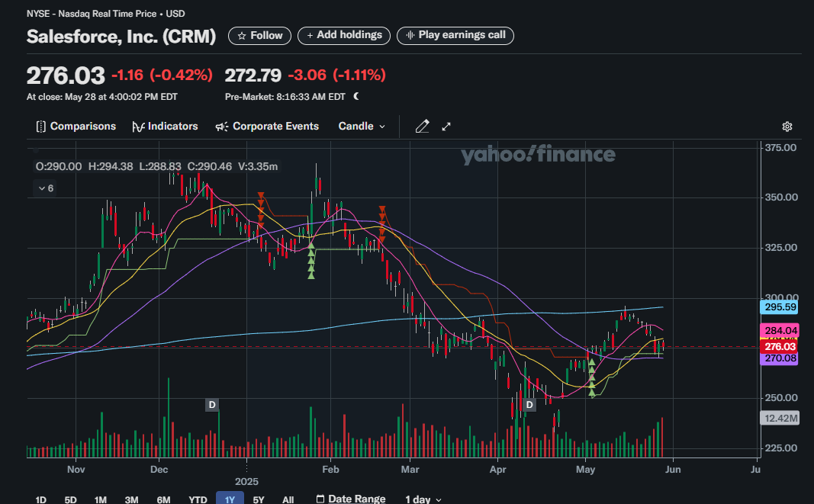Open the Indicators menu
Screen dimensions: 814x504
click(165, 127)
